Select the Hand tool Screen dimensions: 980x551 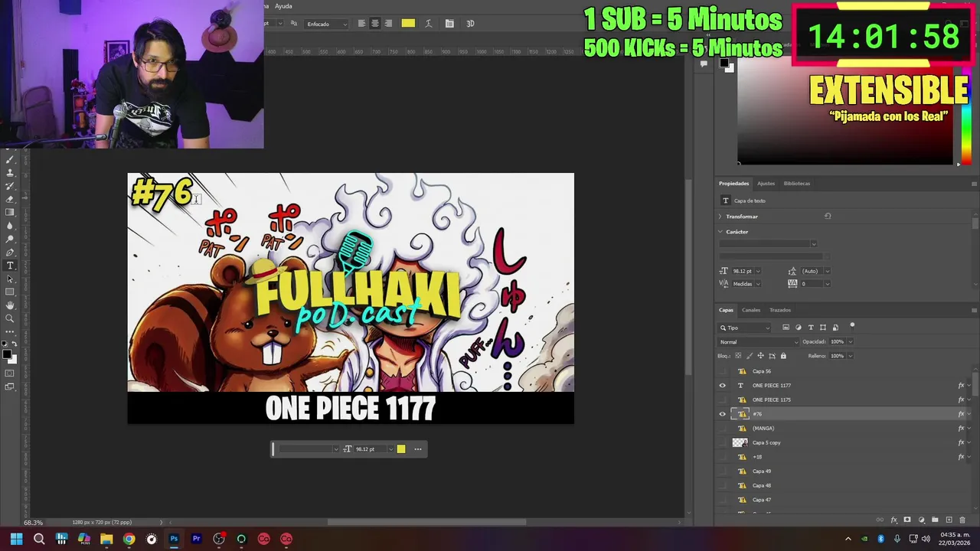click(10, 305)
